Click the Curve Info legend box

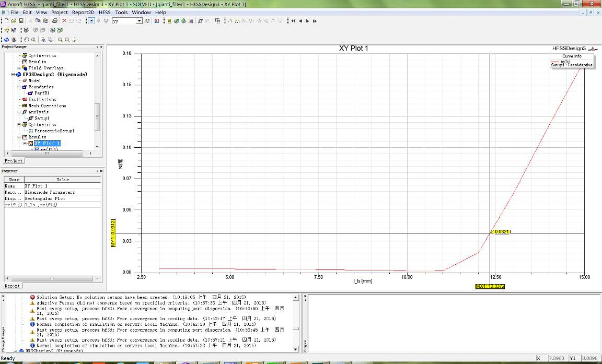point(572,61)
